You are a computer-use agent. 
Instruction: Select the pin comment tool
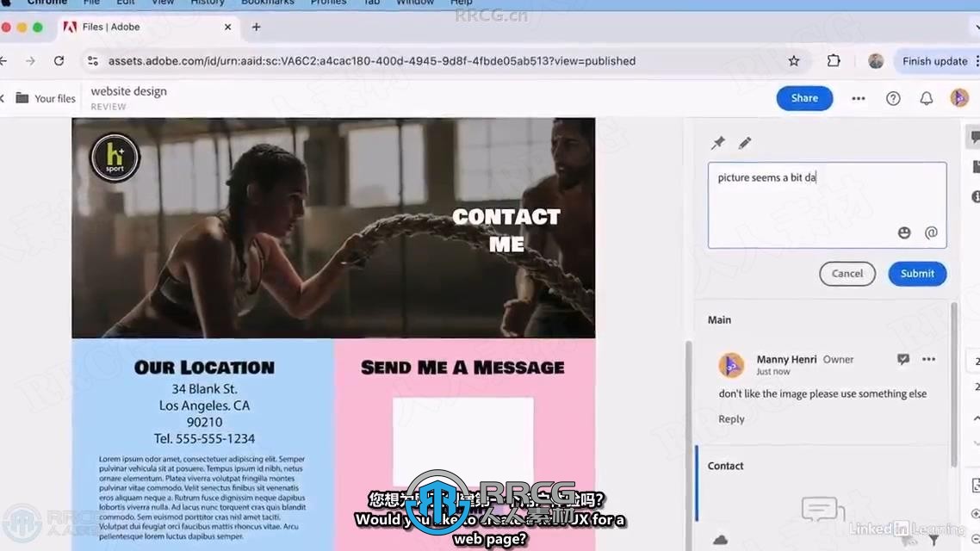717,143
